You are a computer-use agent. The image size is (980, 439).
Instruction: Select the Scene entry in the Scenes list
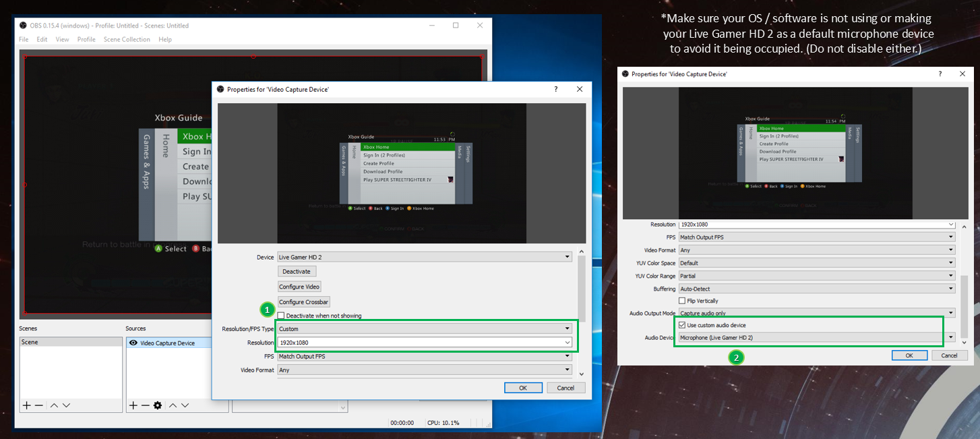pyautogui.click(x=71, y=342)
